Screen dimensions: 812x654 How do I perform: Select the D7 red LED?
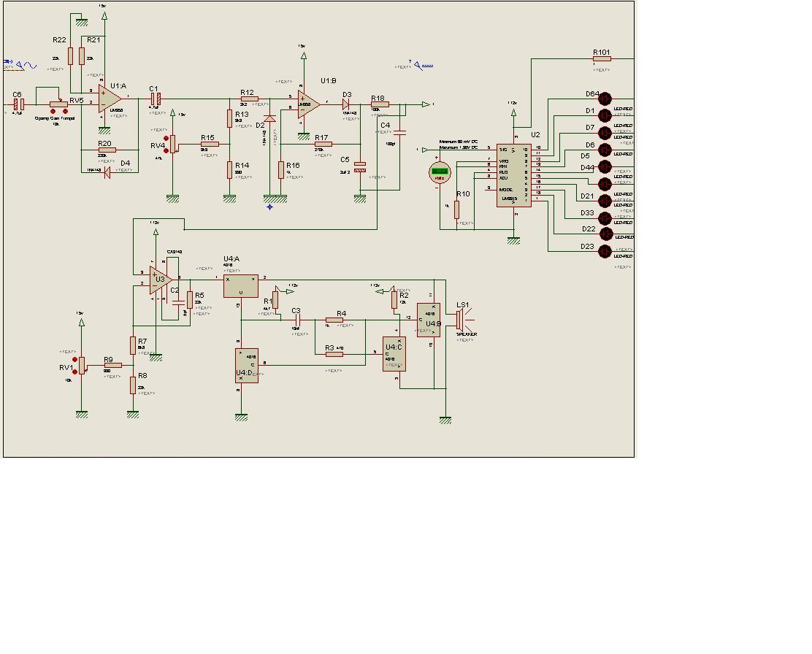605,133
